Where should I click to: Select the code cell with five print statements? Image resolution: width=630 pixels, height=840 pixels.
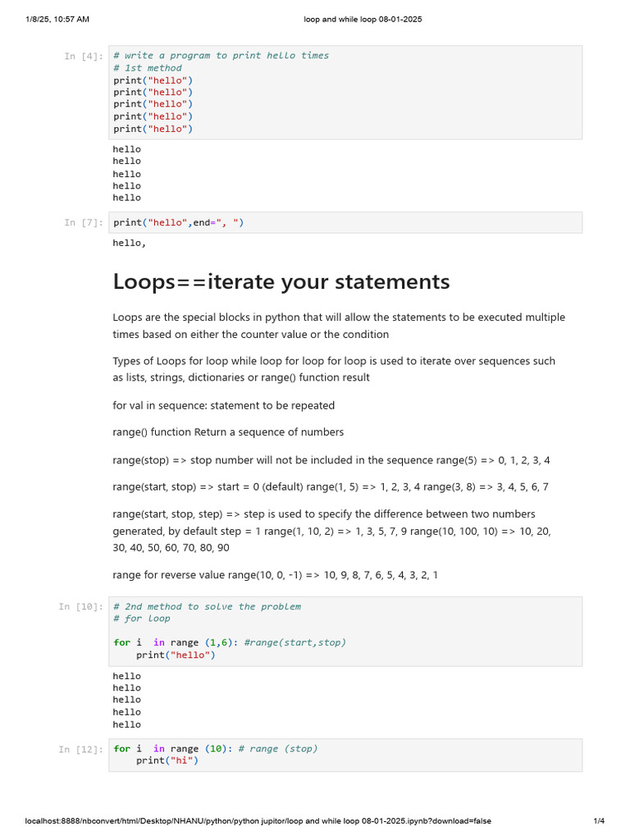pos(345,92)
